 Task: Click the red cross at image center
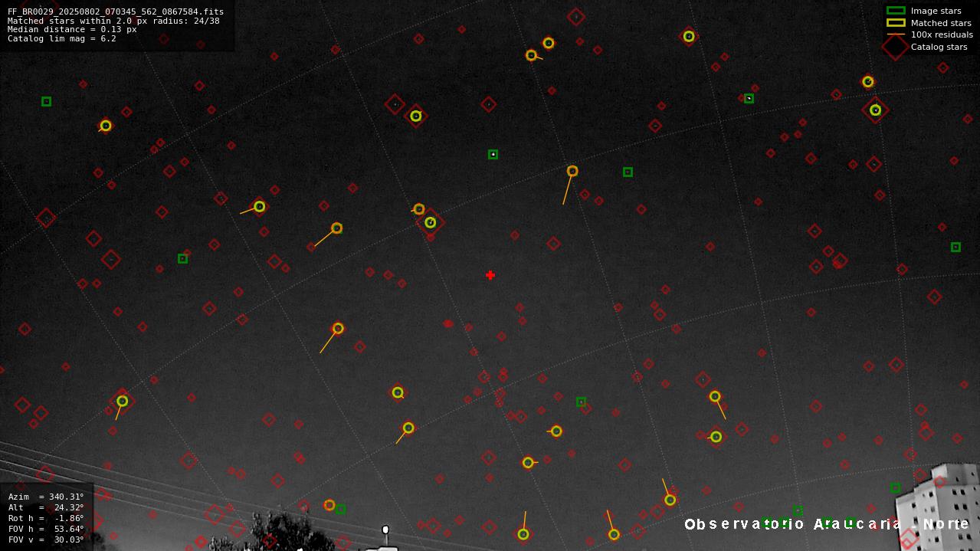click(x=490, y=275)
